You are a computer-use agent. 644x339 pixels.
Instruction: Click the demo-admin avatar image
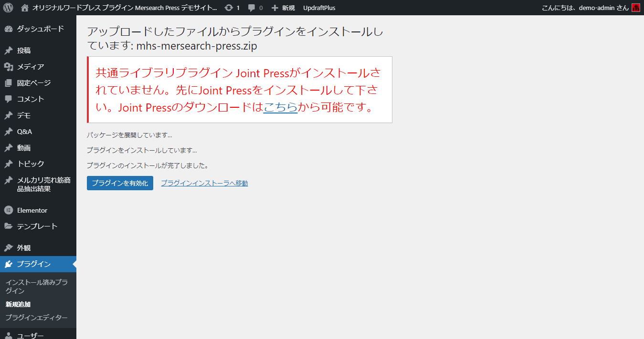(x=635, y=8)
